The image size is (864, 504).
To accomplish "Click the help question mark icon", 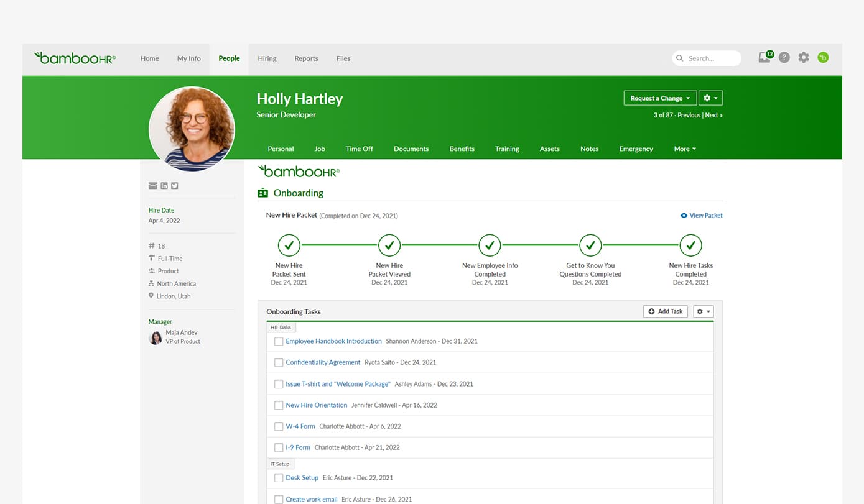I will point(784,58).
